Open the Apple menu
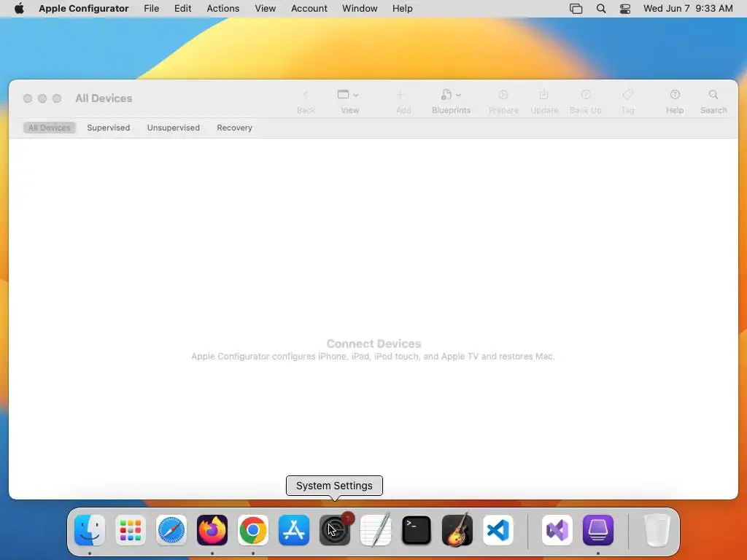This screenshot has width=747, height=560. [x=19, y=9]
